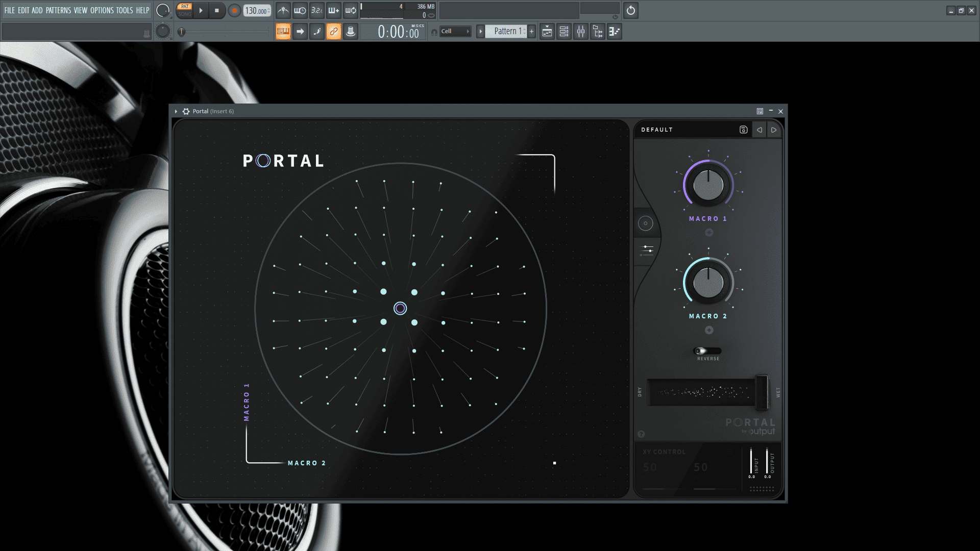Open the Piano roll icon
Viewport: 980px width, 551px height.
[615, 32]
